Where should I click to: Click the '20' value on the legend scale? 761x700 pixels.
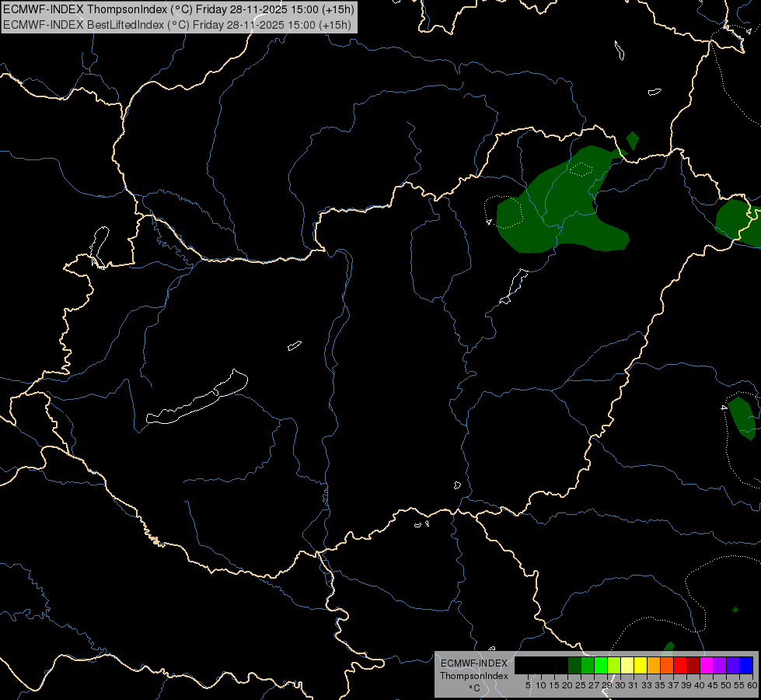point(567,685)
